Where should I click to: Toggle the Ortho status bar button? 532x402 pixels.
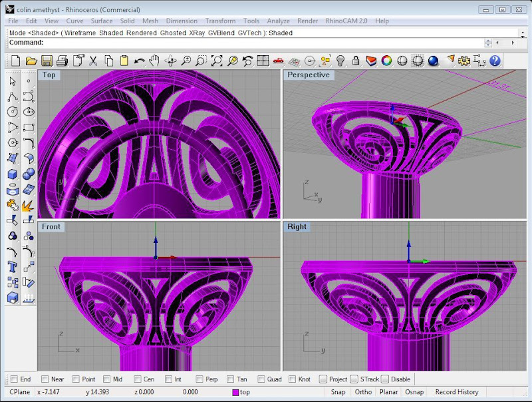point(363,392)
